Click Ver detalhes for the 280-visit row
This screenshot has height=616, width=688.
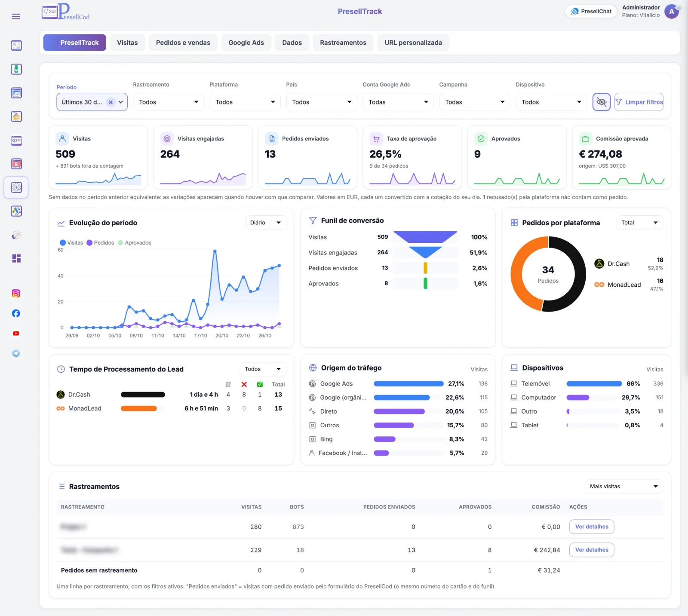(592, 527)
